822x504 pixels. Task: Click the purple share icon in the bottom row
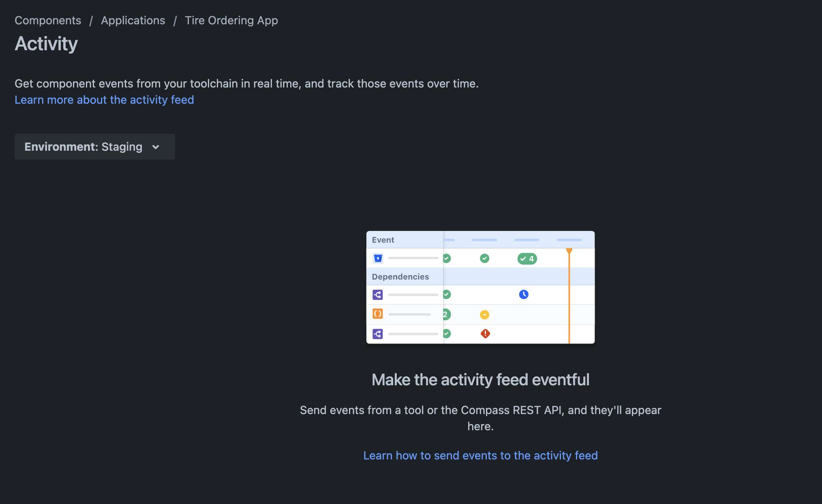tap(377, 334)
